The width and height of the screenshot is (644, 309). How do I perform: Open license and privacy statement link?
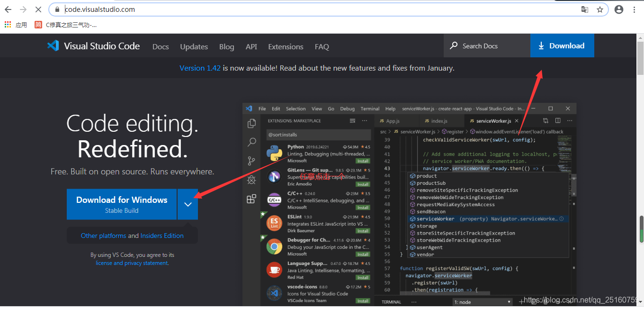132,263
